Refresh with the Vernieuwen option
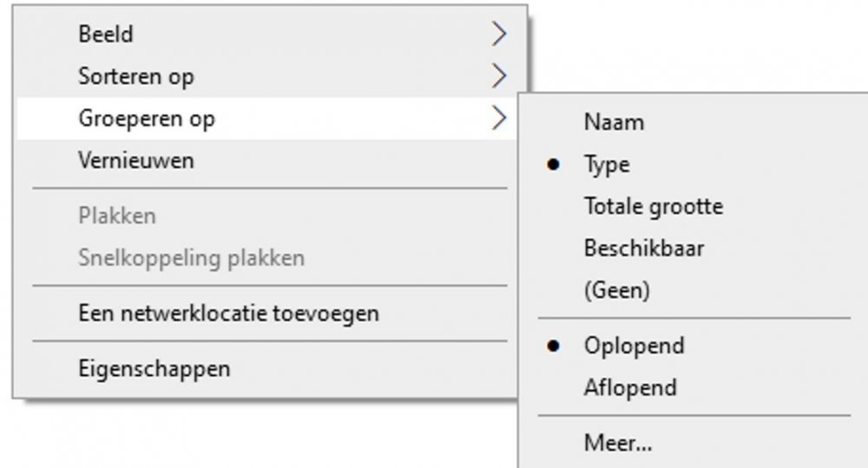 pyautogui.click(x=136, y=161)
